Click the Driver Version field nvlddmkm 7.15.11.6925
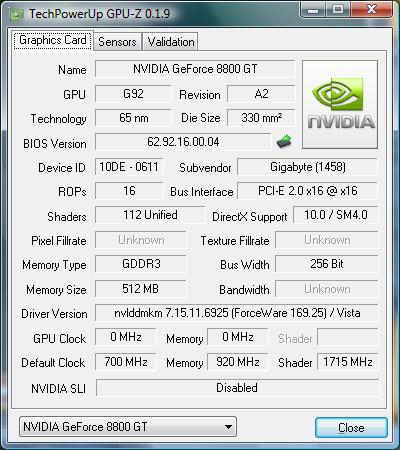Viewport: 400px width, 450px height. pyautogui.click(x=237, y=313)
